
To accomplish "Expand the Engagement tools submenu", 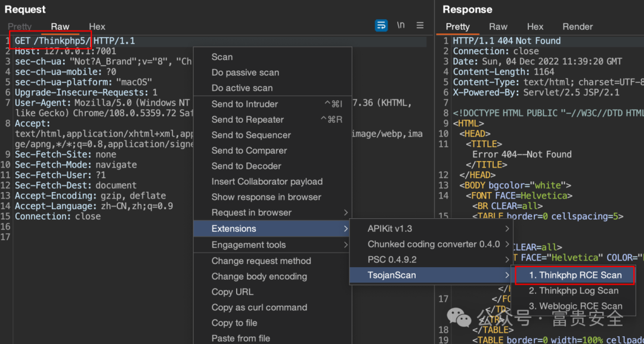I will [x=273, y=245].
